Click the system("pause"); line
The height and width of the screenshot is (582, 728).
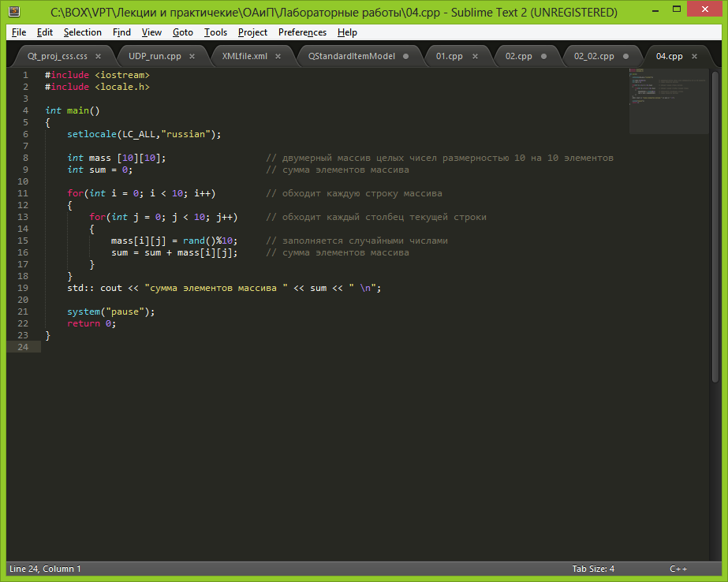pos(111,312)
